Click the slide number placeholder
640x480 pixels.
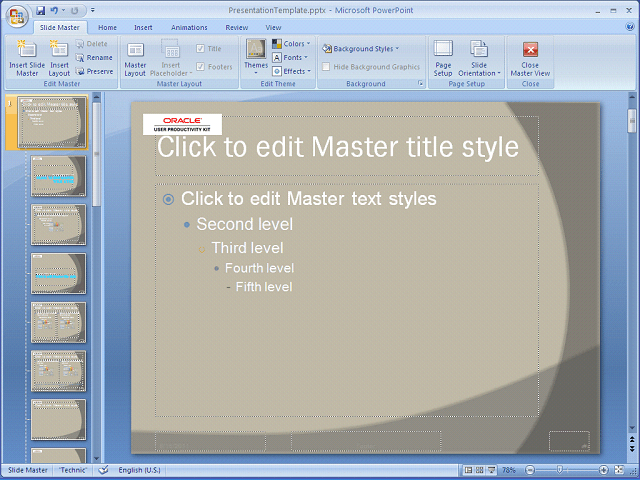(x=569, y=441)
